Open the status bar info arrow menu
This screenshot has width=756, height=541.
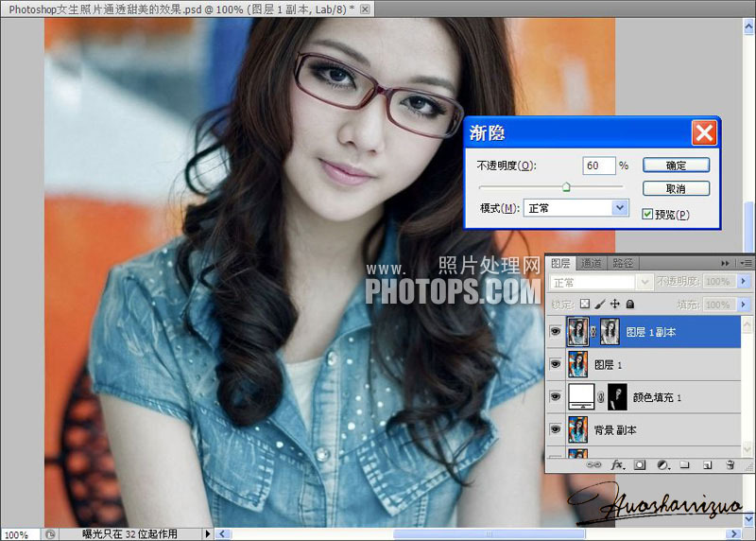[x=208, y=533]
